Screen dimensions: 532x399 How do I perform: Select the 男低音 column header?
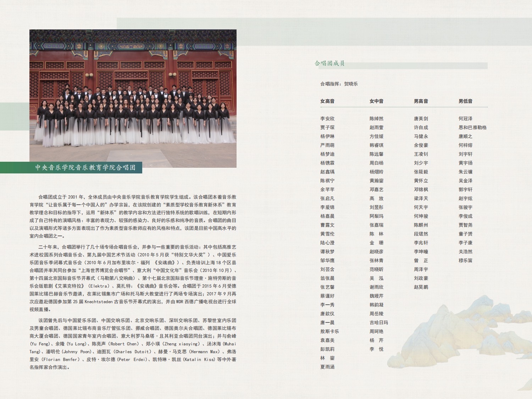465,101
